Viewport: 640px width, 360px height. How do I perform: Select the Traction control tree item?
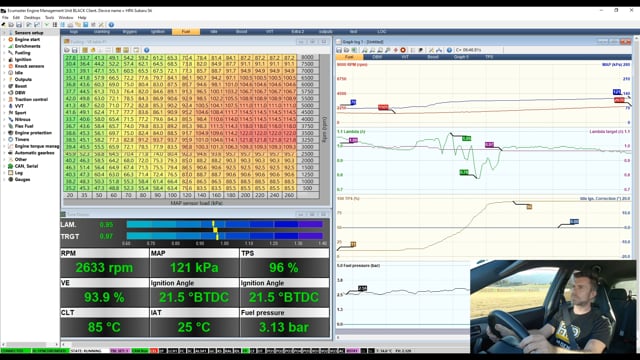[x=31, y=100]
